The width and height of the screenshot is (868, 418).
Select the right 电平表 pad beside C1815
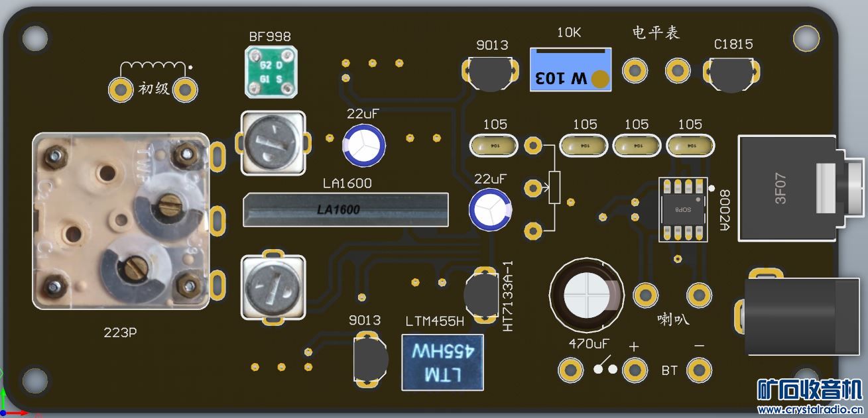point(678,70)
